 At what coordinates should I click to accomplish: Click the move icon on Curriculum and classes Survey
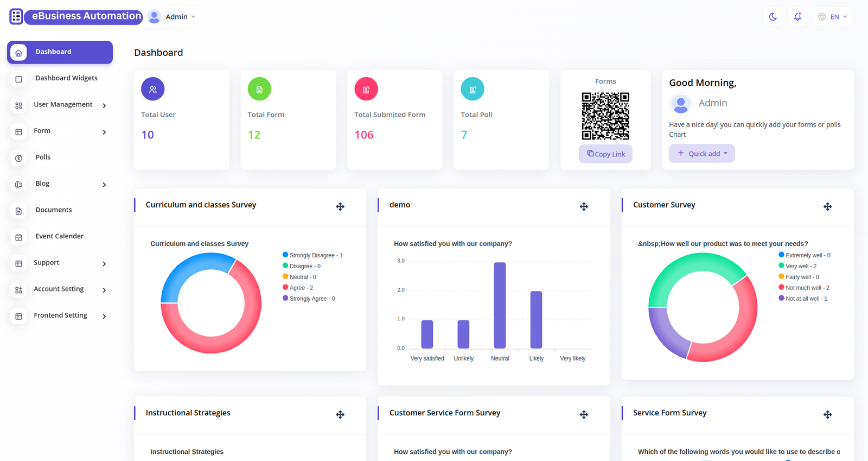coord(340,206)
